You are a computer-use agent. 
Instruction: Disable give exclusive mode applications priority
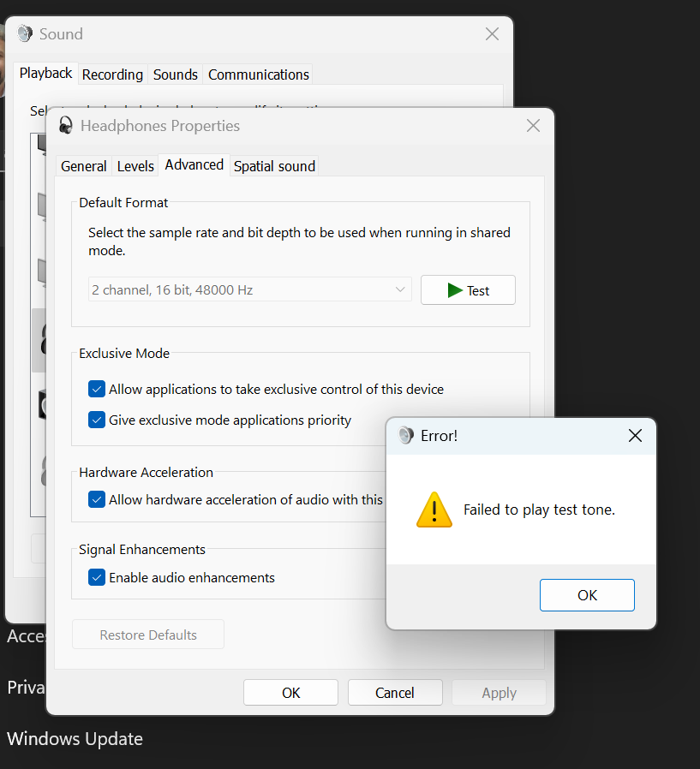(97, 420)
